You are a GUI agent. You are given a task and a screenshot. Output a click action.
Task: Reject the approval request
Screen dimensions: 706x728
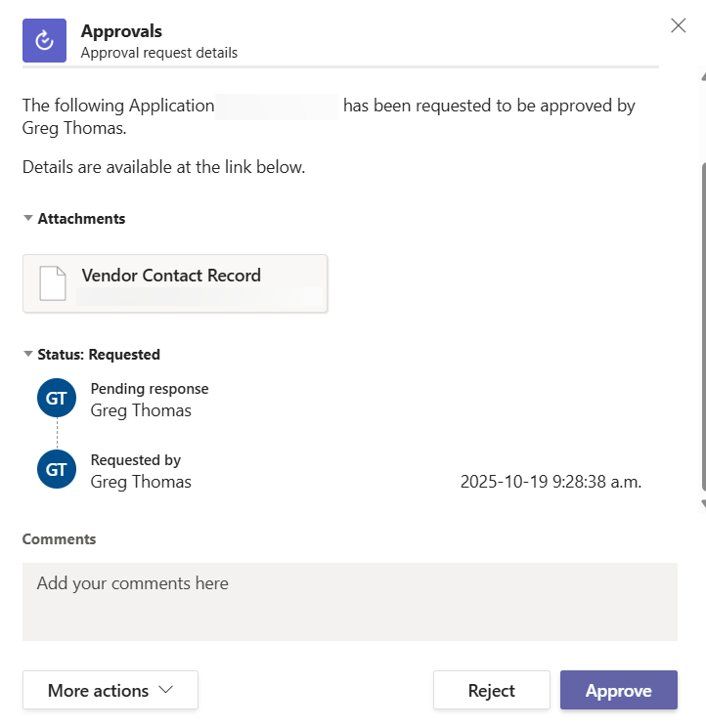(x=491, y=691)
